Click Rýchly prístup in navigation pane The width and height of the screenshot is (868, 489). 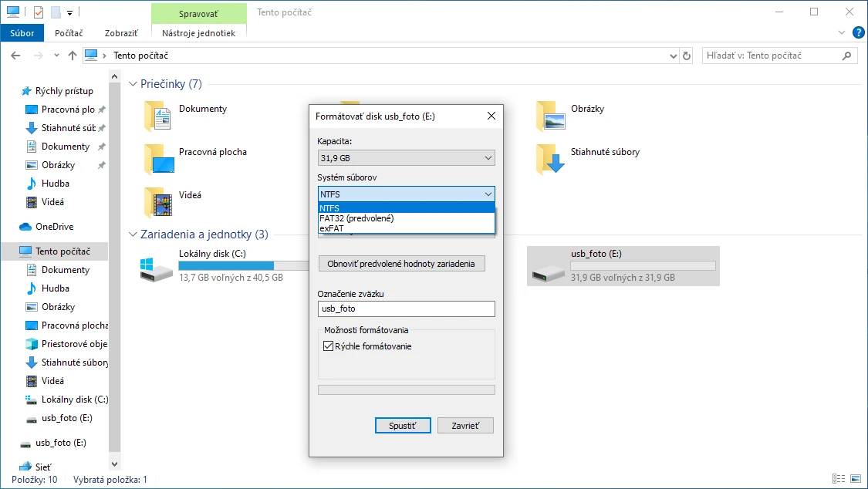tap(64, 91)
